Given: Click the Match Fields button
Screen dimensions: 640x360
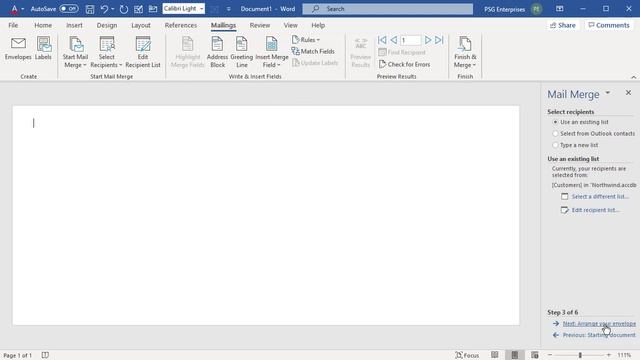Looking at the screenshot, I should (313, 51).
